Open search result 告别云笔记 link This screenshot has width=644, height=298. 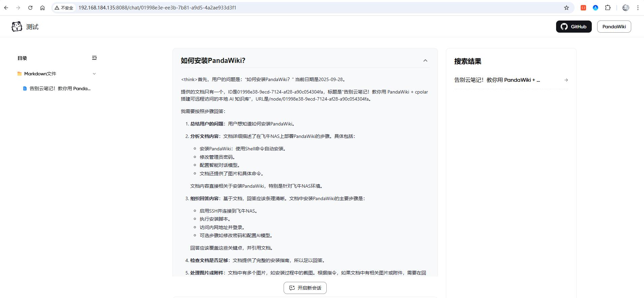[497, 80]
